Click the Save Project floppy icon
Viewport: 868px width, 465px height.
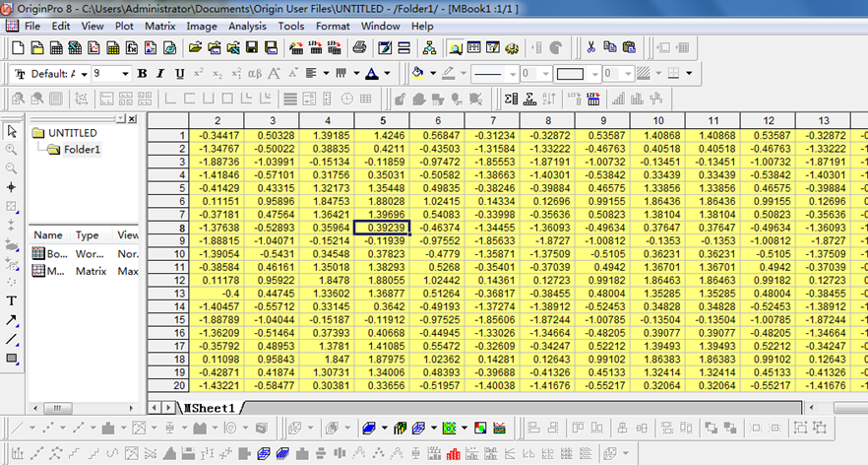click(252, 48)
